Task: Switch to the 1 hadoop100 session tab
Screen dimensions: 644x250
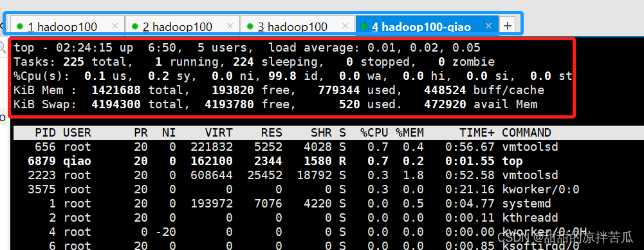Action: pos(68,26)
